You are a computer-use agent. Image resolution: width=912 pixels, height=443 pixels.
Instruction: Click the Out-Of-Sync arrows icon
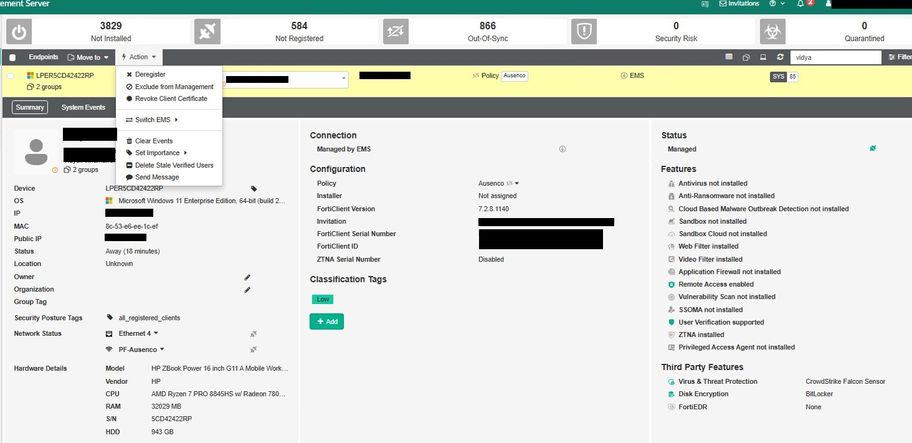point(396,31)
